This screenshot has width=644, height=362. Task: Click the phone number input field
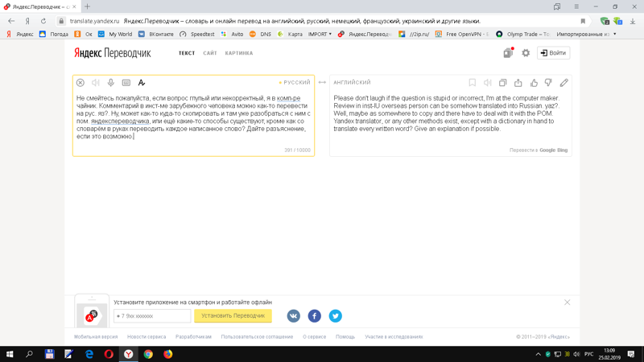(152, 316)
